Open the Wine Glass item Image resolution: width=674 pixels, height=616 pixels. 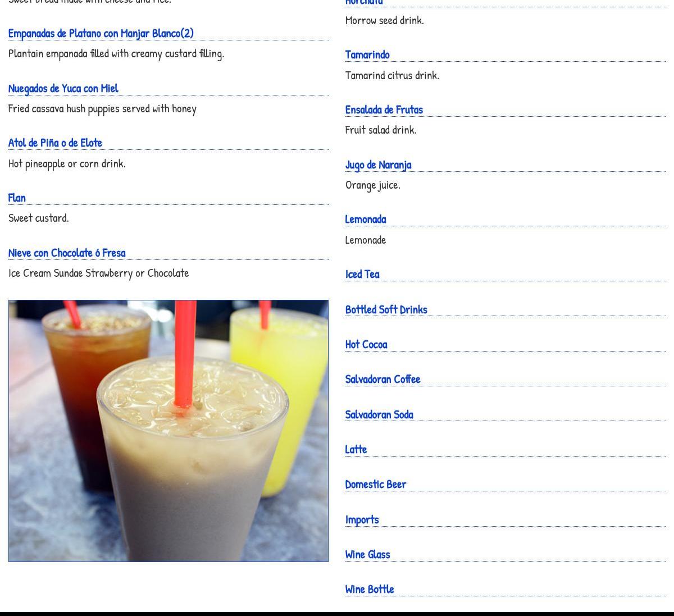[367, 554]
